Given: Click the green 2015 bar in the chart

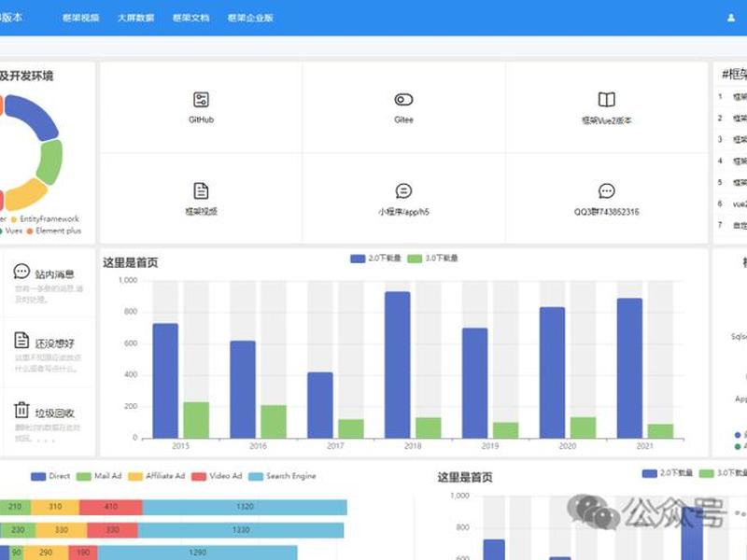Looking at the screenshot, I should 196,420.
